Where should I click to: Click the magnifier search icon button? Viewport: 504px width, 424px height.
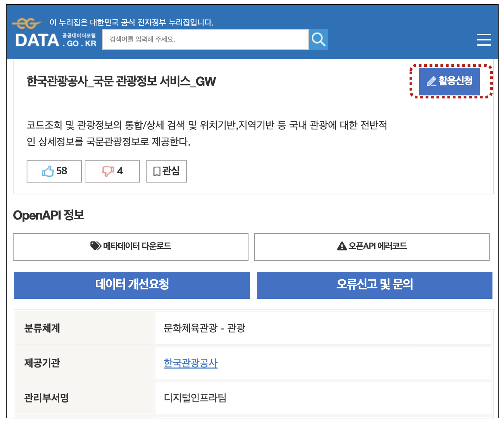318,39
